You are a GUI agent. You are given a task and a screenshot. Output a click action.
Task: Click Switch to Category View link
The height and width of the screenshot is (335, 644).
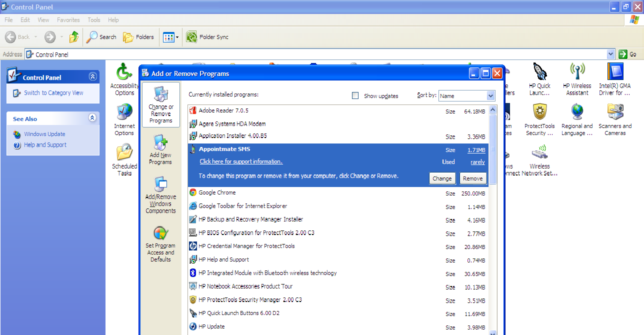(x=53, y=93)
